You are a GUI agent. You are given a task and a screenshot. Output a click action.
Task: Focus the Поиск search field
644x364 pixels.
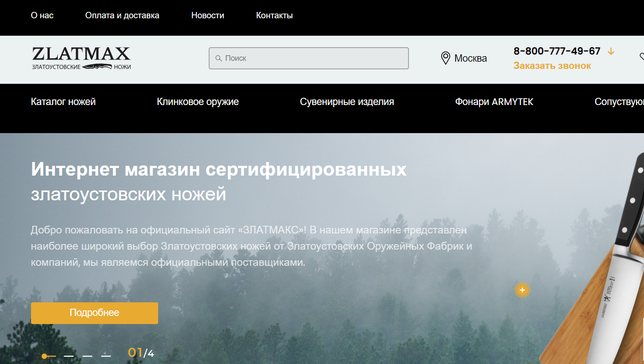[315, 58]
